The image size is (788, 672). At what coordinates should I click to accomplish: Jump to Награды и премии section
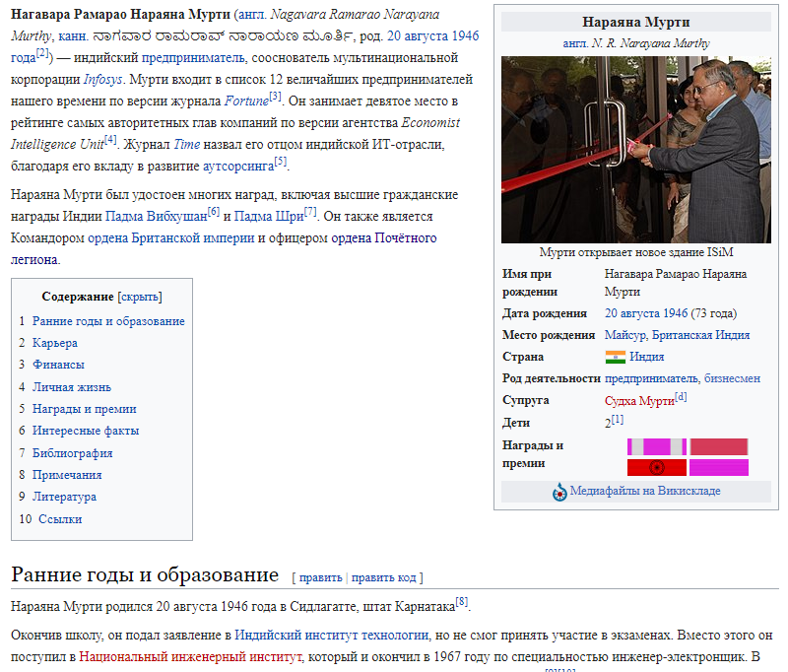(84, 409)
